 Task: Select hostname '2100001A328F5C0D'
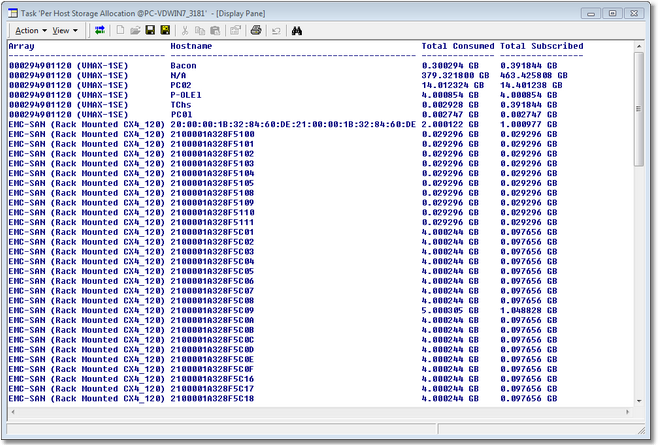coord(212,350)
